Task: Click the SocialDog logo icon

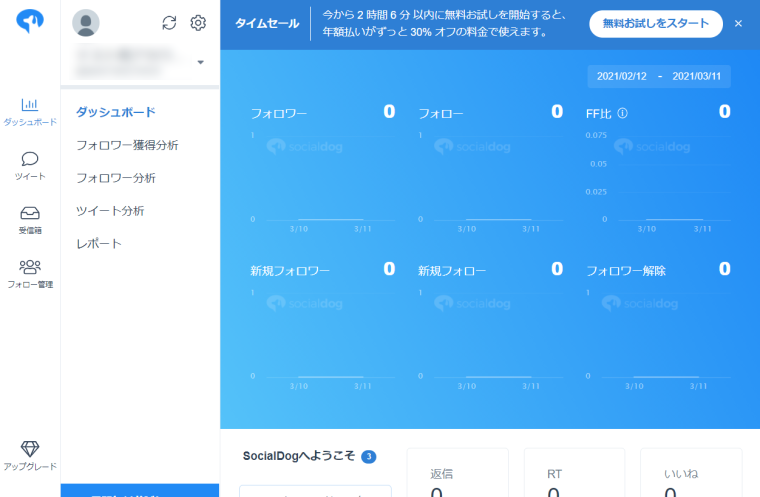Action: [x=30, y=23]
